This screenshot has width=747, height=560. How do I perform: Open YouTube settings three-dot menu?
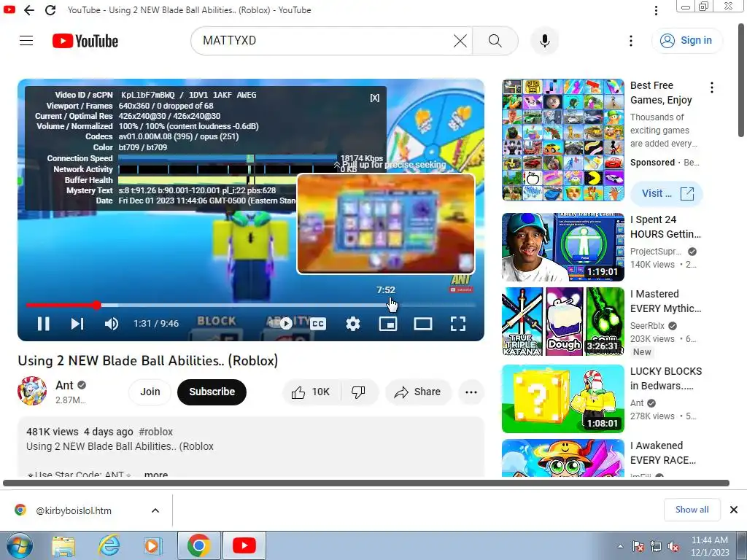(x=631, y=41)
